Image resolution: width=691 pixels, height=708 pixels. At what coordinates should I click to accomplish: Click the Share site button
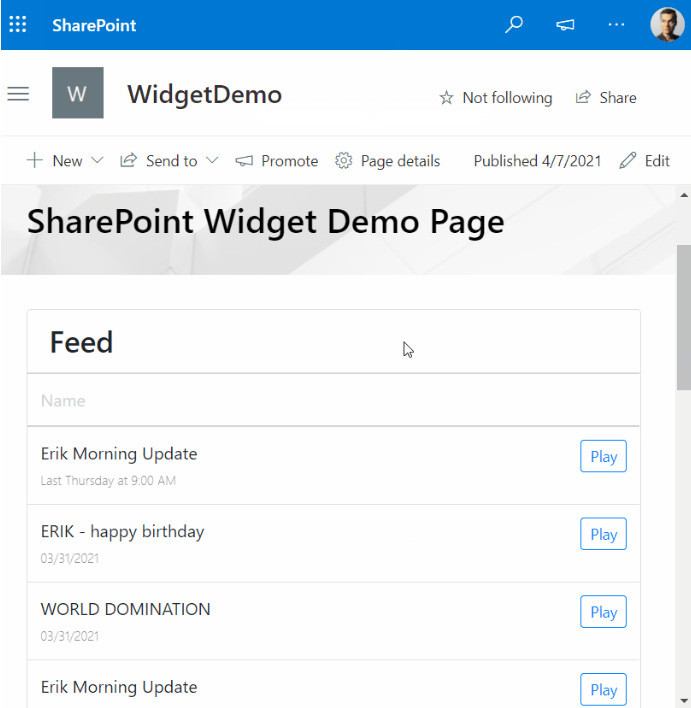(606, 98)
